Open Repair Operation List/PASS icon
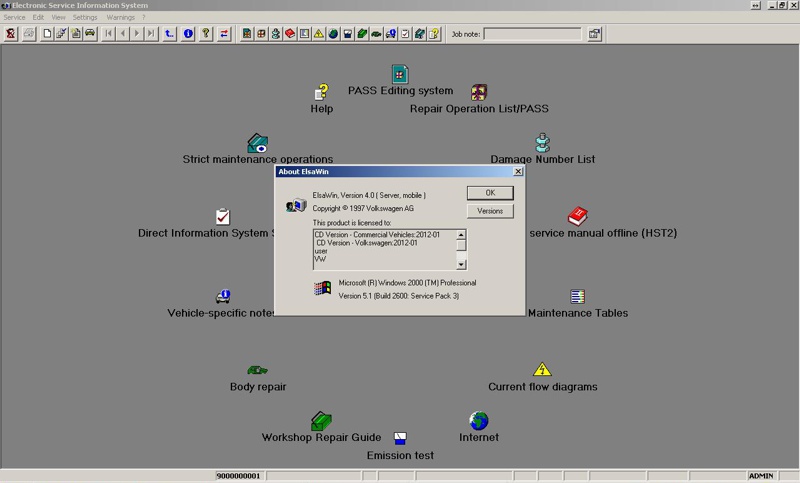Image resolution: width=800 pixels, height=483 pixels. 479,92
